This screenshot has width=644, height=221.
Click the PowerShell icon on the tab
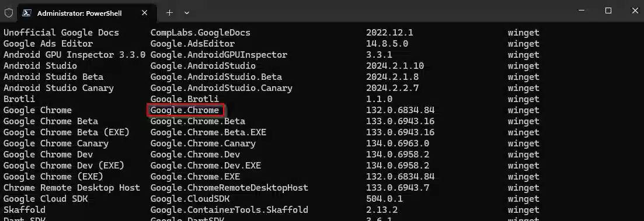[27, 13]
